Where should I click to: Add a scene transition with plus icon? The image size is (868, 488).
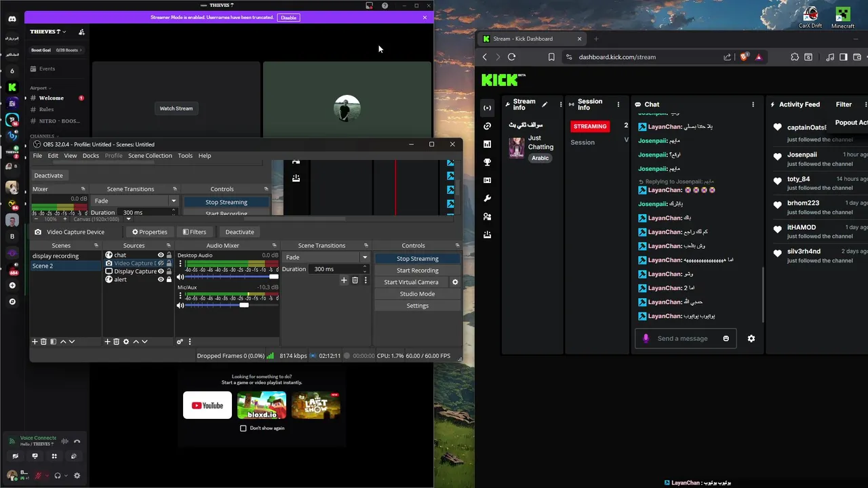click(344, 280)
